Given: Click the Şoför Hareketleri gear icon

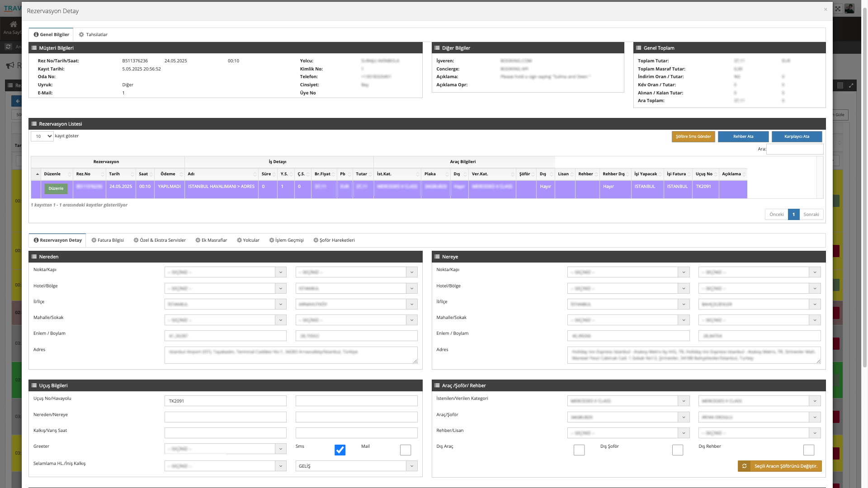Looking at the screenshot, I should [316, 240].
